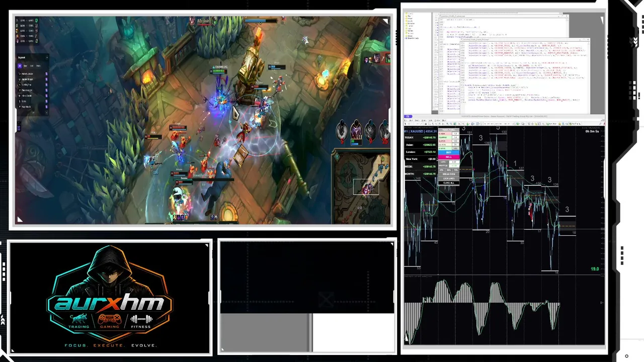Click the LOTS value field
Viewport: 644px width, 362px height.
point(454,162)
